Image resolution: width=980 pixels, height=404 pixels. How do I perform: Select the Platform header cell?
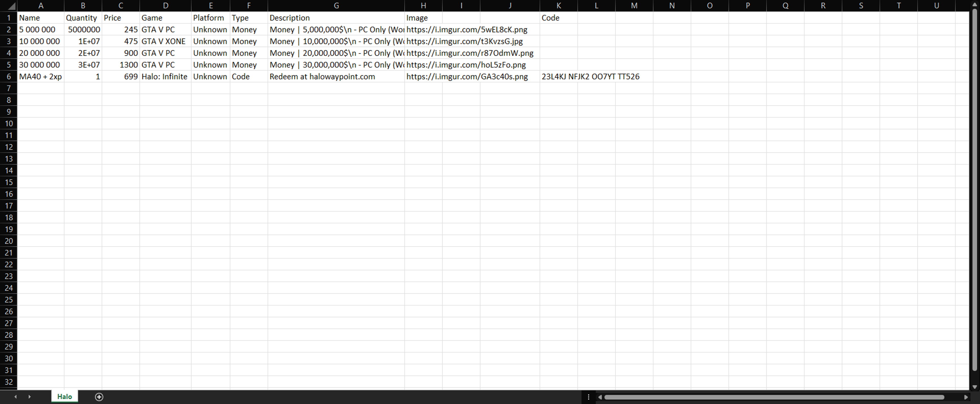pos(211,18)
